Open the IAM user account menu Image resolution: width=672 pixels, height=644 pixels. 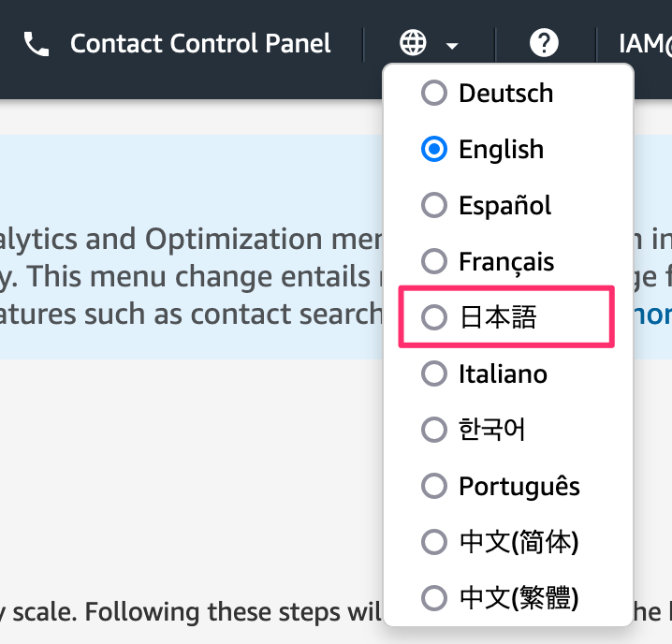(x=646, y=43)
